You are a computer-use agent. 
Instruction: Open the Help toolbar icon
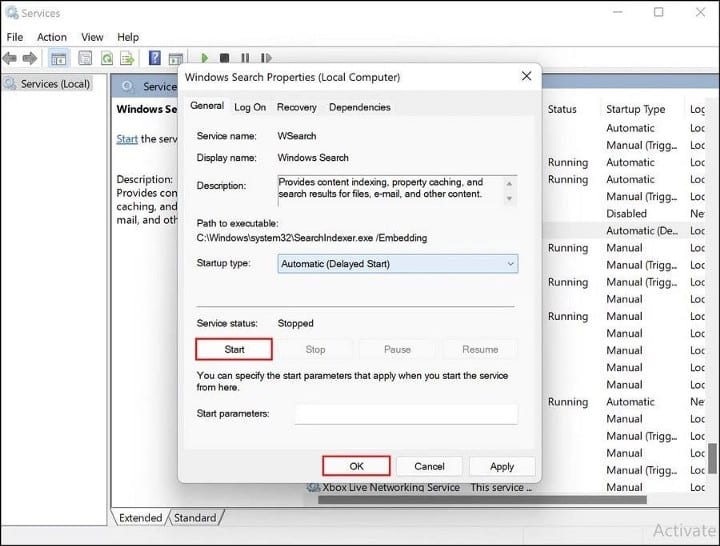click(155, 58)
